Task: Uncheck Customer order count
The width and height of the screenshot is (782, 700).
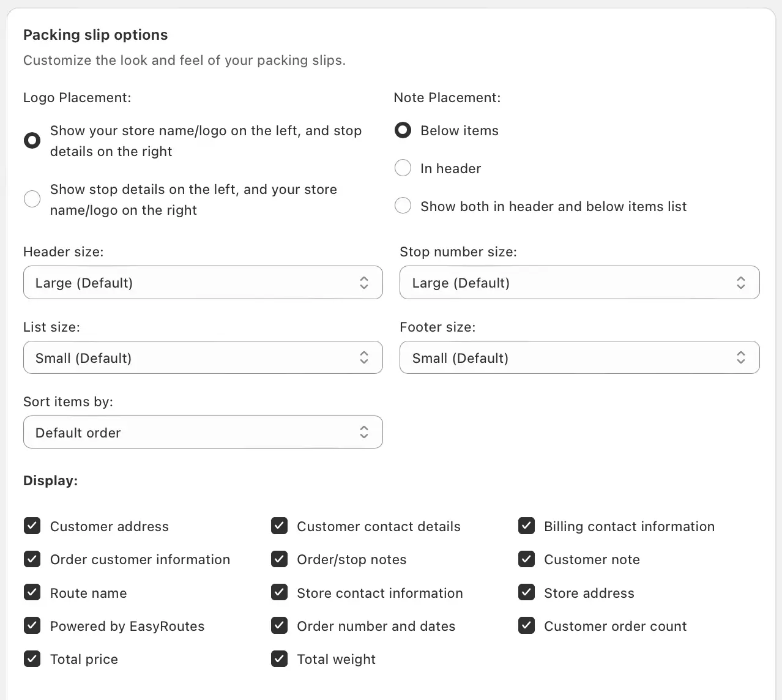Action: (x=526, y=625)
